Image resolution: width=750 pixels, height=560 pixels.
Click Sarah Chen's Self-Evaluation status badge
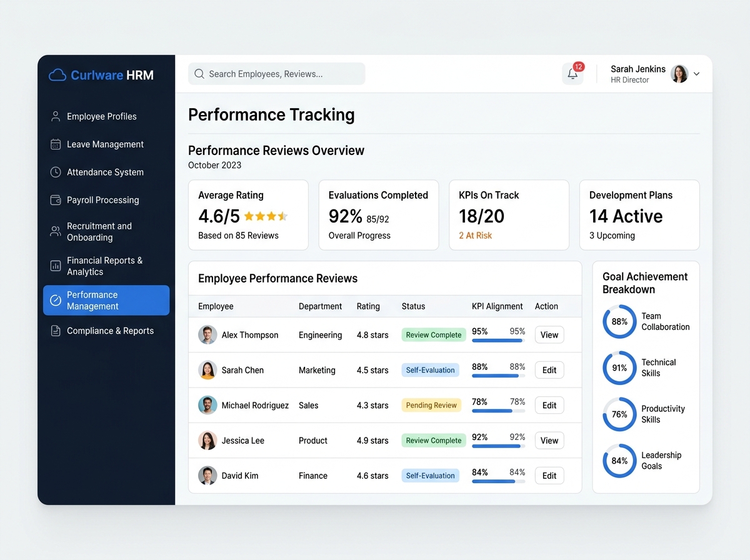point(430,370)
